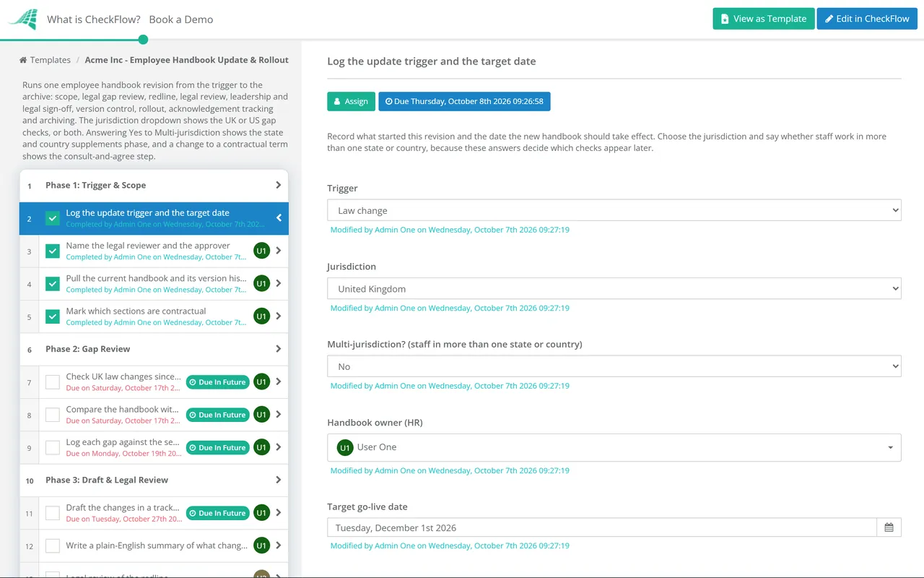Click the Due Thursday, October 8th 2026 button
The image size is (924, 578).
[x=464, y=101]
